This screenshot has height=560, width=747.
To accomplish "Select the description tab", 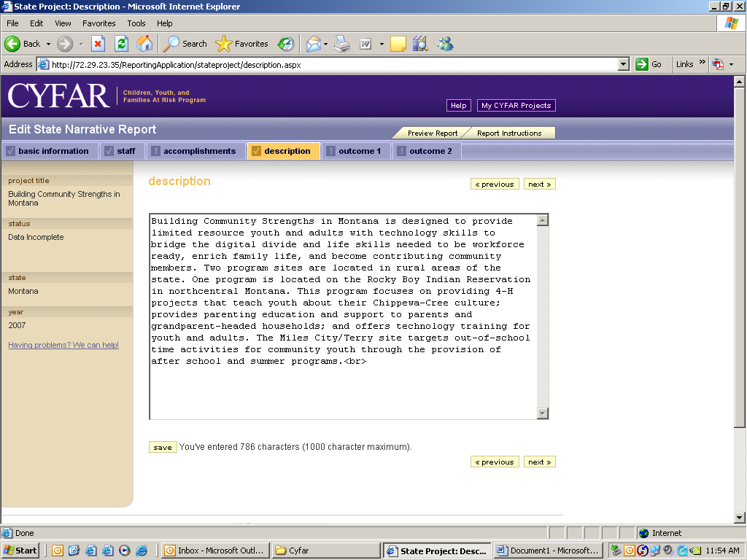I will click(284, 151).
